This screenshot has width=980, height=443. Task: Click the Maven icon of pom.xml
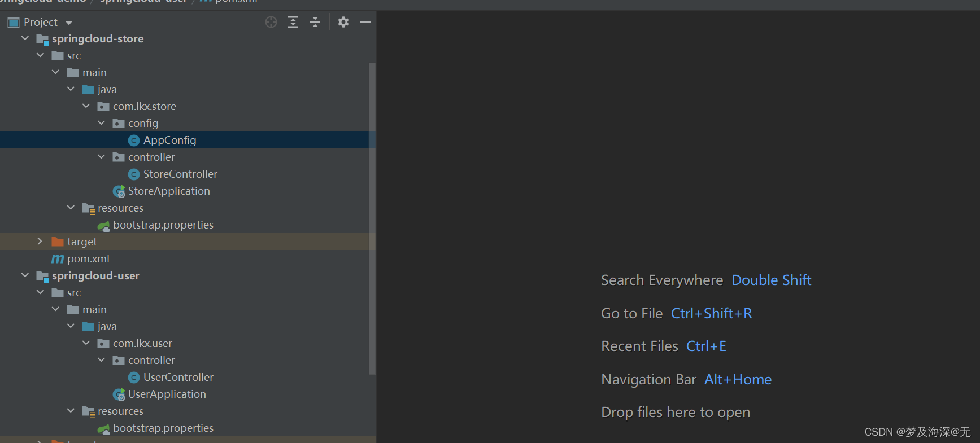coord(58,259)
